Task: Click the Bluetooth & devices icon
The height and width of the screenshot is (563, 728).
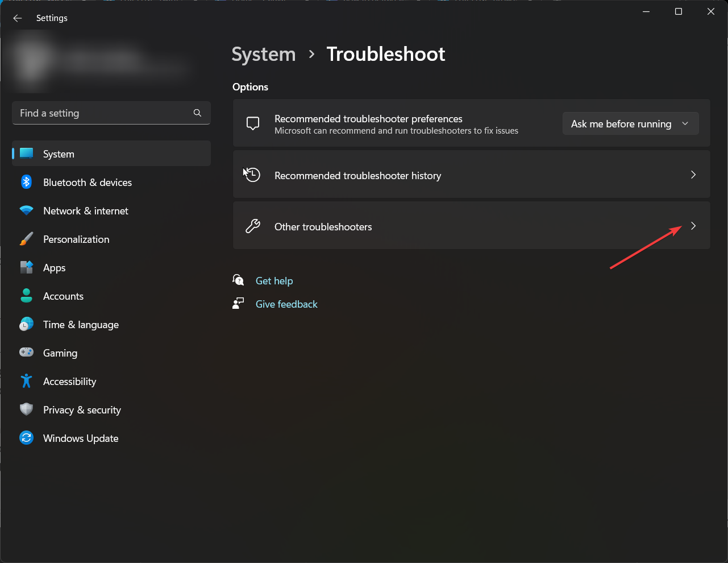Action: [x=27, y=182]
